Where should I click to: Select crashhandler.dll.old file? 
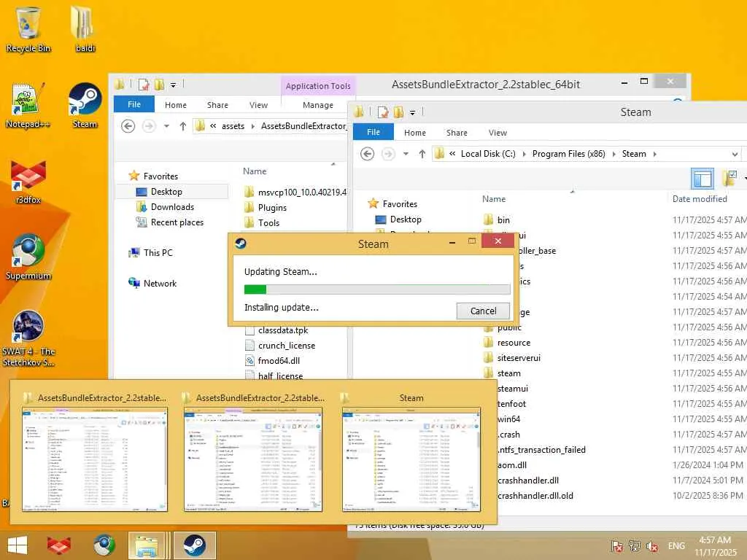[535, 496]
